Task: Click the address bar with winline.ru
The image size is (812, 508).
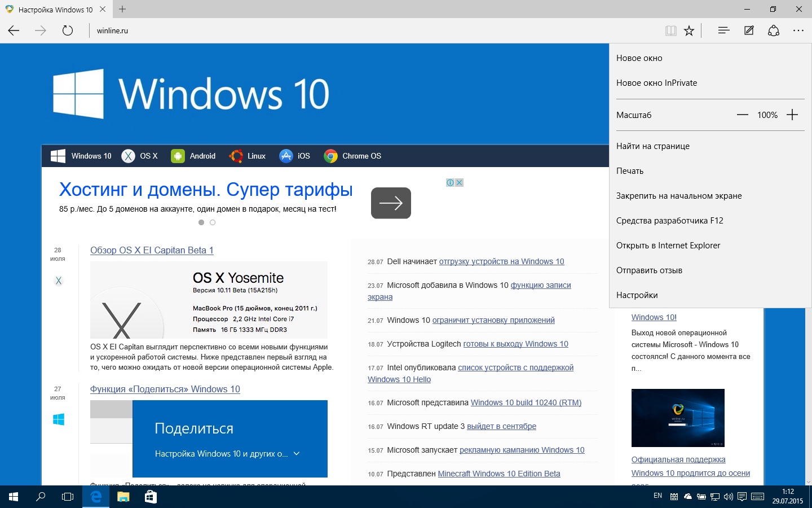Action: pos(338,30)
